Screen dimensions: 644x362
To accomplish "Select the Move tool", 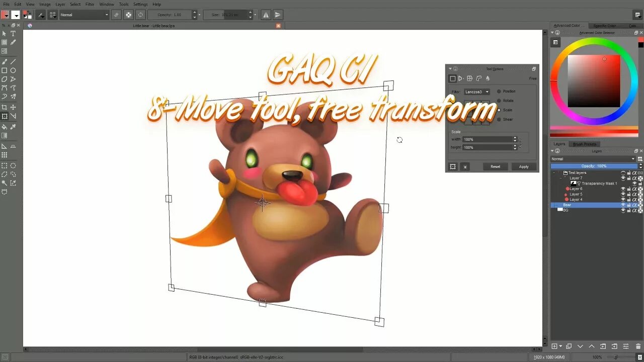I will coord(13,107).
